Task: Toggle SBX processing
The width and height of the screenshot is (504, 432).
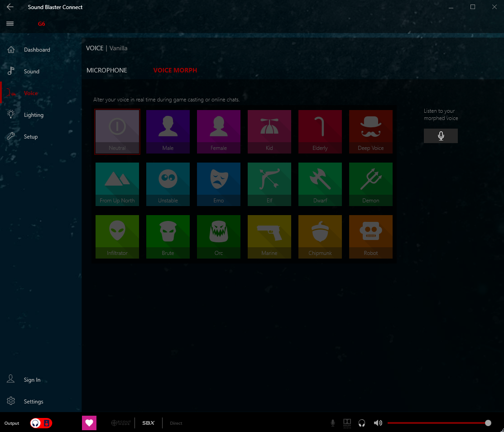Action: (149, 423)
